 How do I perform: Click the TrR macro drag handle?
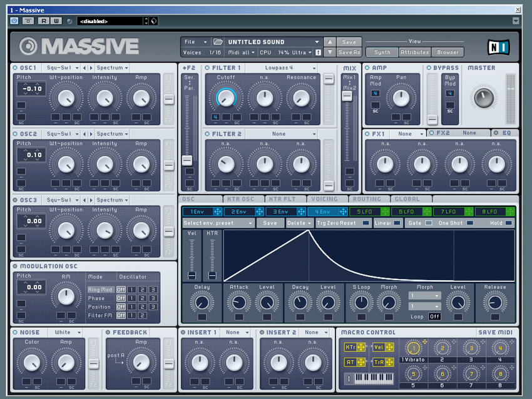[x=389, y=362]
